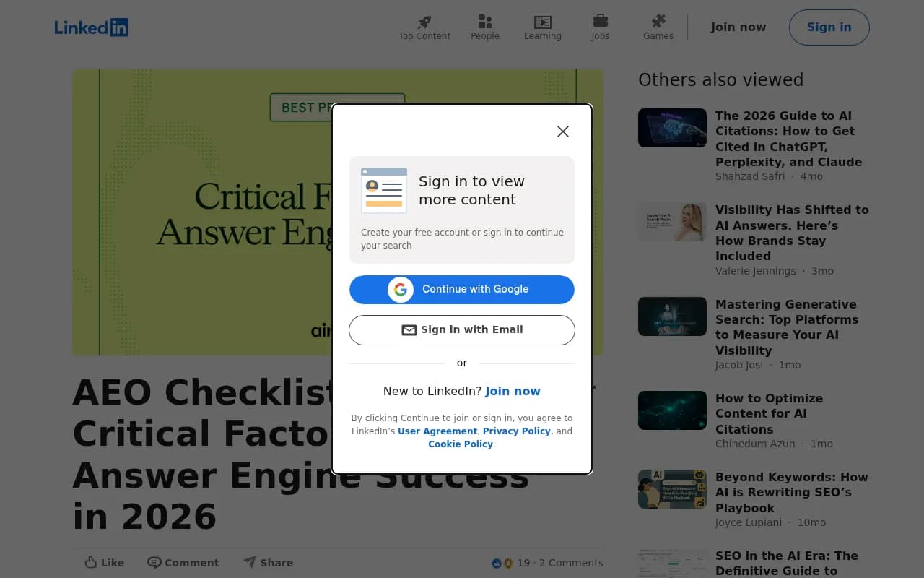This screenshot has width=924, height=578.
Task: Close the sign-in dialog
Action: (563, 131)
